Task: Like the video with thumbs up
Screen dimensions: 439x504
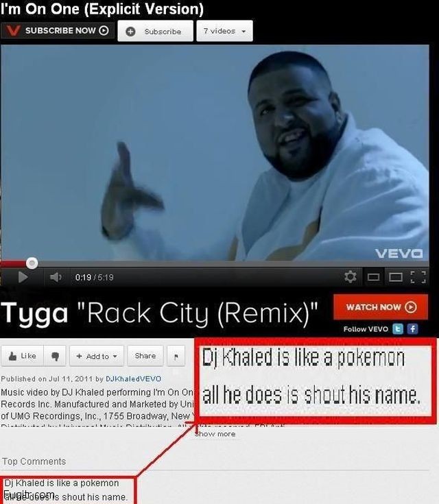Action: (22, 356)
